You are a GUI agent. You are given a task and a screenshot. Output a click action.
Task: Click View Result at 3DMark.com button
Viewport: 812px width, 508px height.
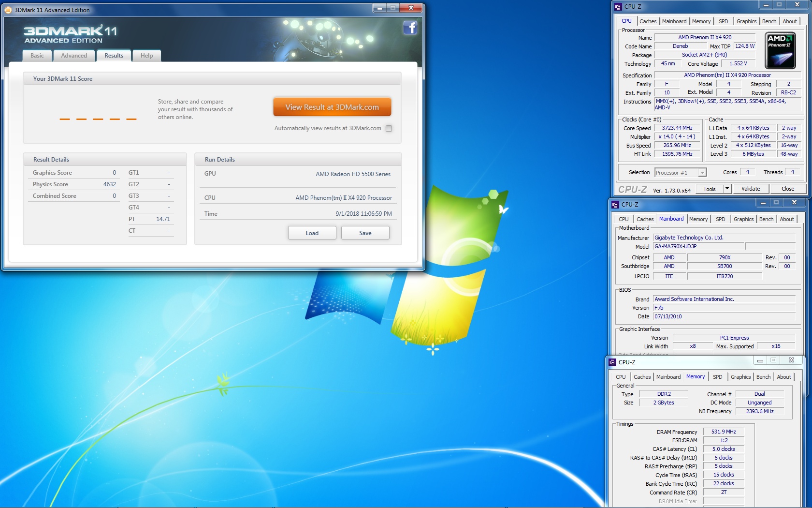(x=332, y=107)
